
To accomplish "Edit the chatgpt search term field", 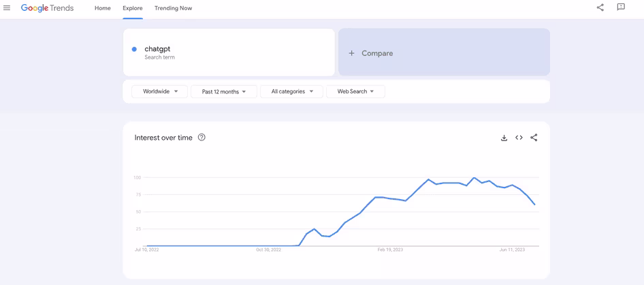I will (229, 52).
